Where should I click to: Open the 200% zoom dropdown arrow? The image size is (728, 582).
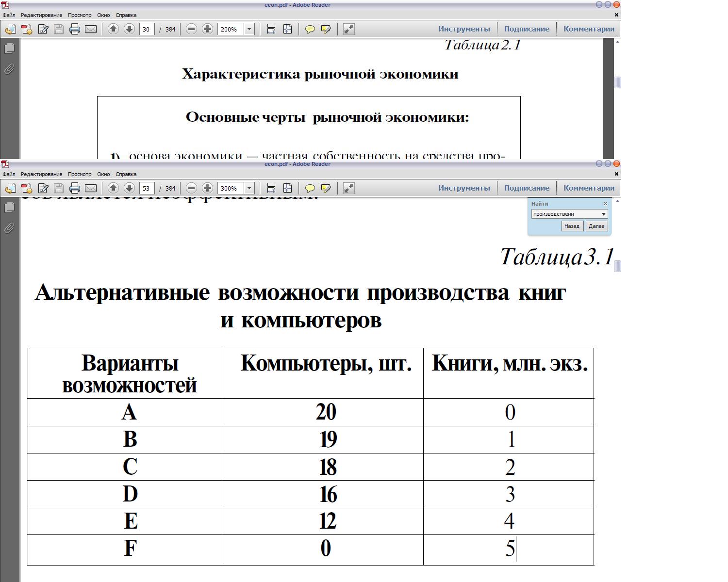coord(249,29)
